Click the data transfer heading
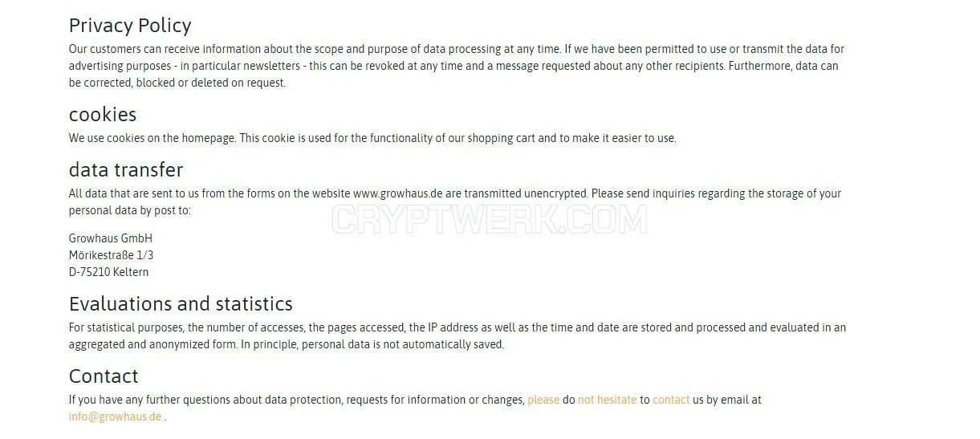The height and width of the screenshot is (439, 980). (x=126, y=169)
